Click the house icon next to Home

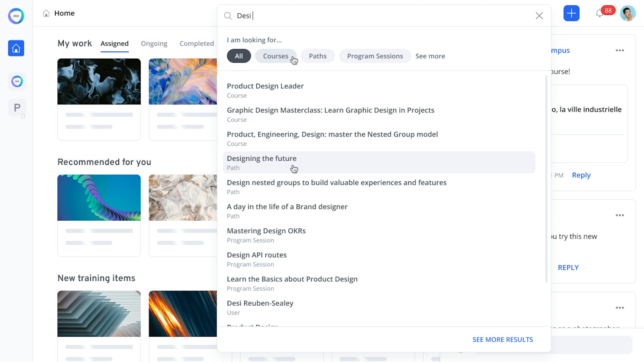pos(46,13)
